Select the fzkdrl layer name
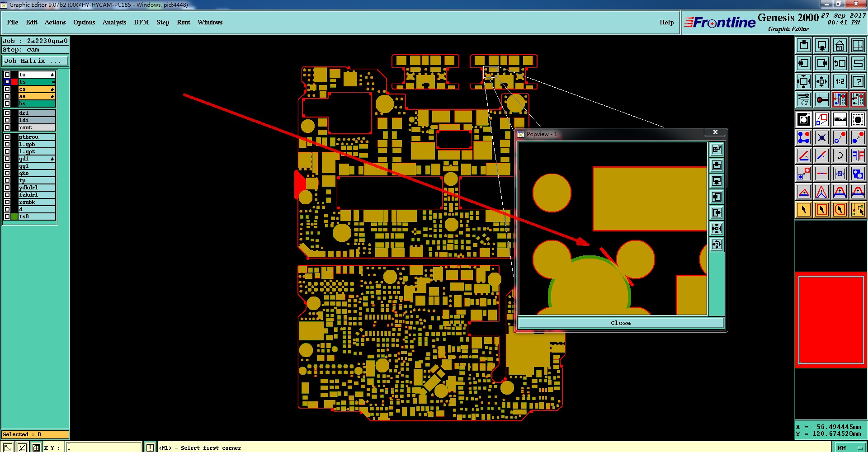Screen dimensions: 868x452 click(x=37, y=195)
